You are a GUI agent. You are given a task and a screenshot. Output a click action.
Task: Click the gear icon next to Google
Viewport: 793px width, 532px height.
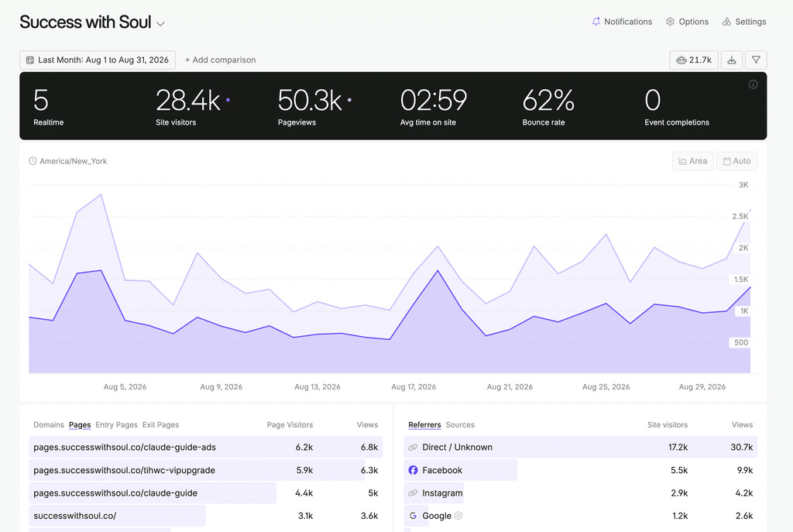tap(458, 515)
